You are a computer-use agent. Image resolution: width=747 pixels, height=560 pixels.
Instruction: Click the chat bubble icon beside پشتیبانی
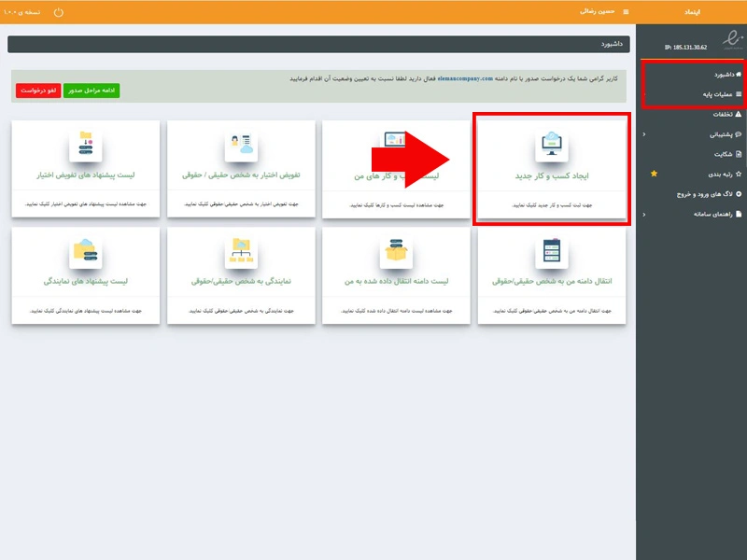[x=739, y=134]
